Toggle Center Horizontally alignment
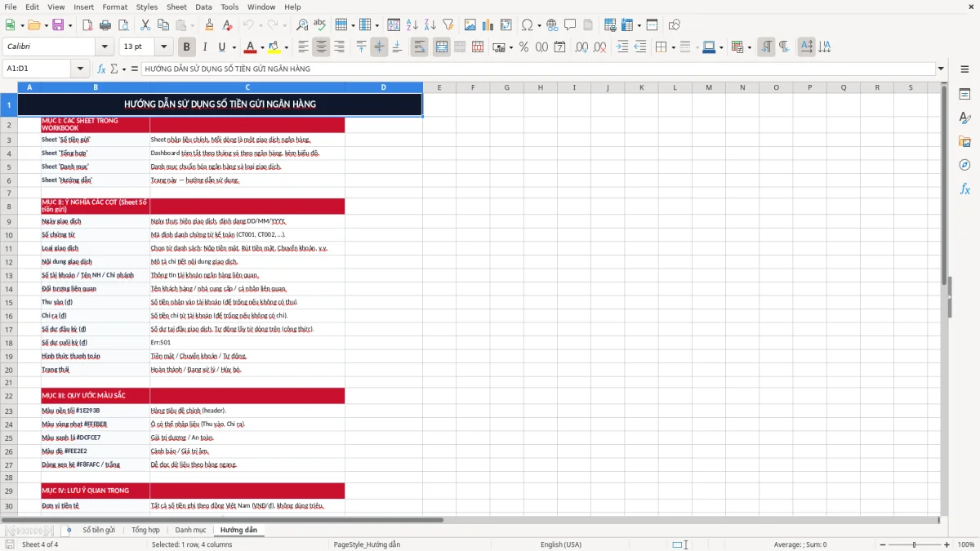Screen dimensions: 980x551 pos(321,47)
